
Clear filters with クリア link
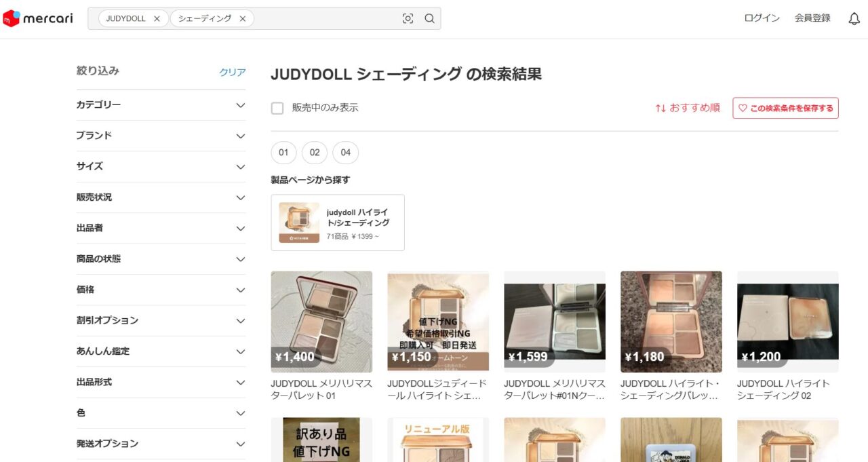pos(233,72)
